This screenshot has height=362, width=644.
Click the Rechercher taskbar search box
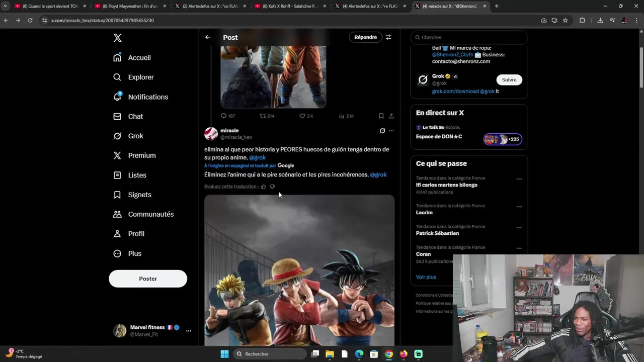coord(271,354)
